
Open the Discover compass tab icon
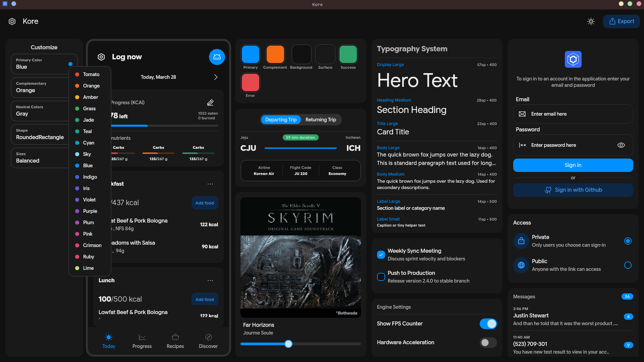click(208, 337)
